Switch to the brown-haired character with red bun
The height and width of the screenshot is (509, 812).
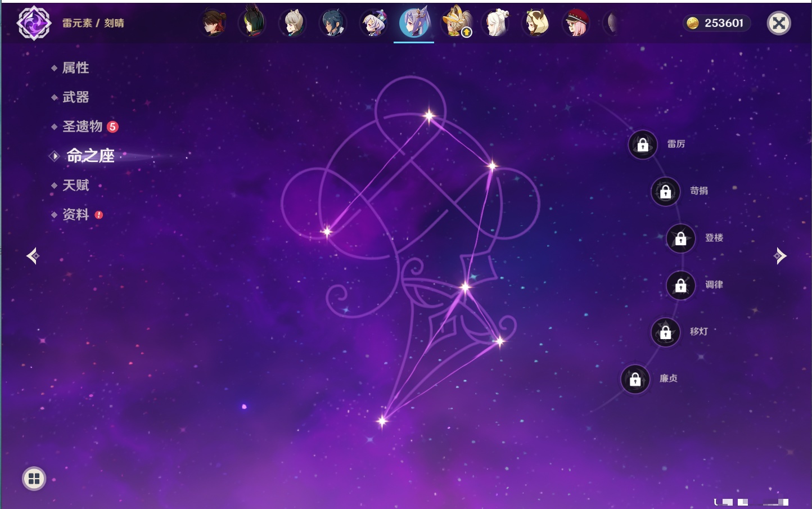pyautogui.click(x=214, y=23)
